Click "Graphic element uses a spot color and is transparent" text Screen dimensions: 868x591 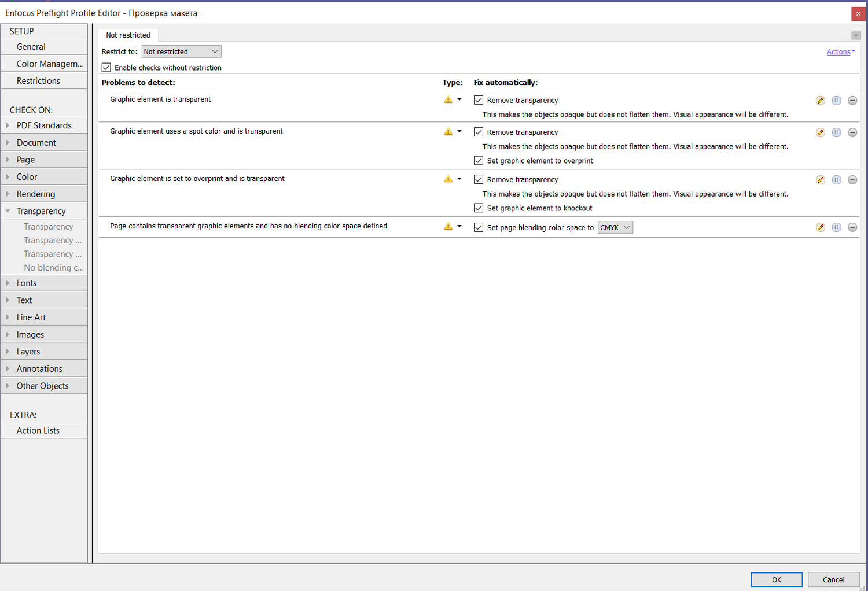tap(196, 131)
